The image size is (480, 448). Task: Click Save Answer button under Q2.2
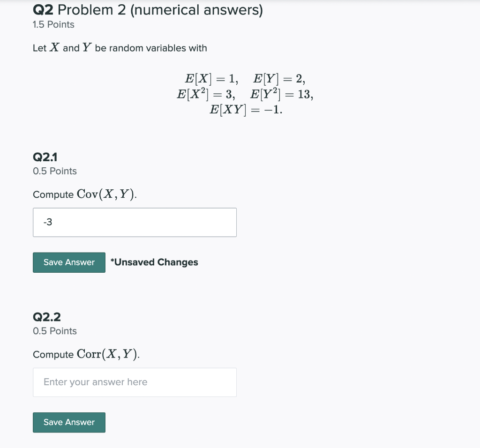69,422
